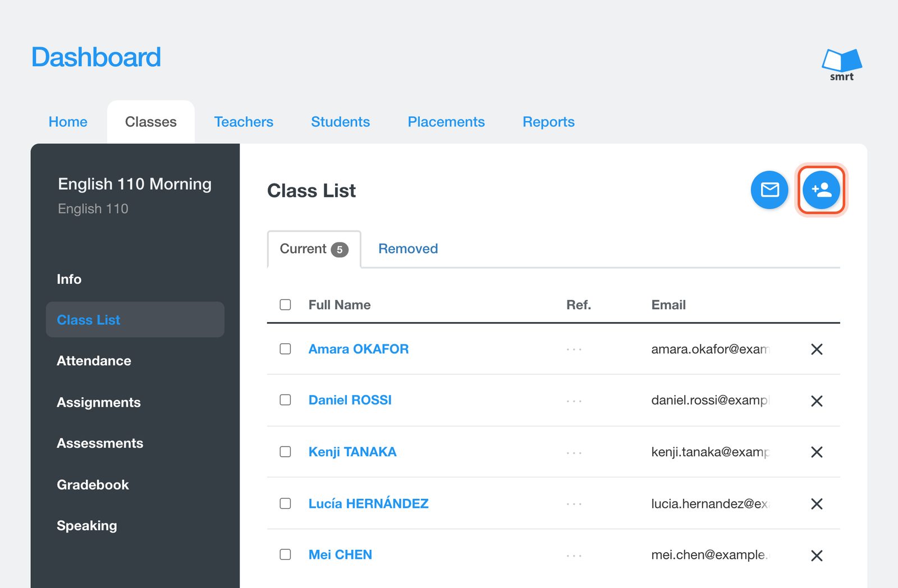Remove Mei CHEN using X icon
The width and height of the screenshot is (898, 588).
click(817, 555)
